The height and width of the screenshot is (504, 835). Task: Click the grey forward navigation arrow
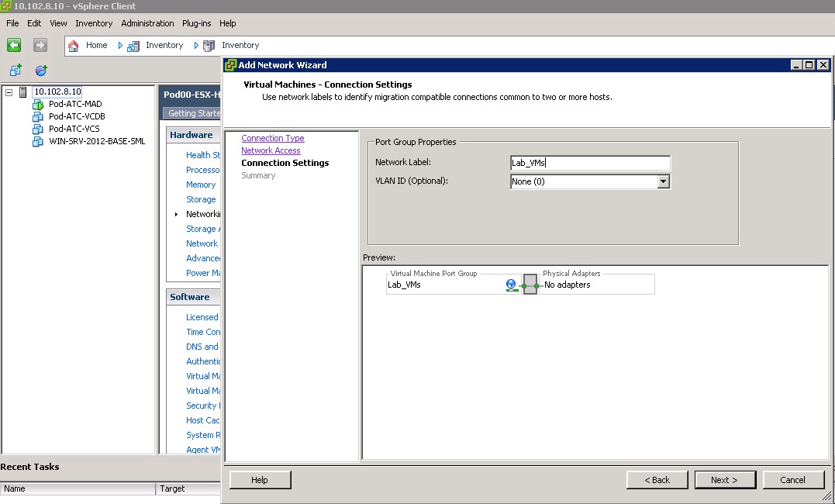coord(40,45)
